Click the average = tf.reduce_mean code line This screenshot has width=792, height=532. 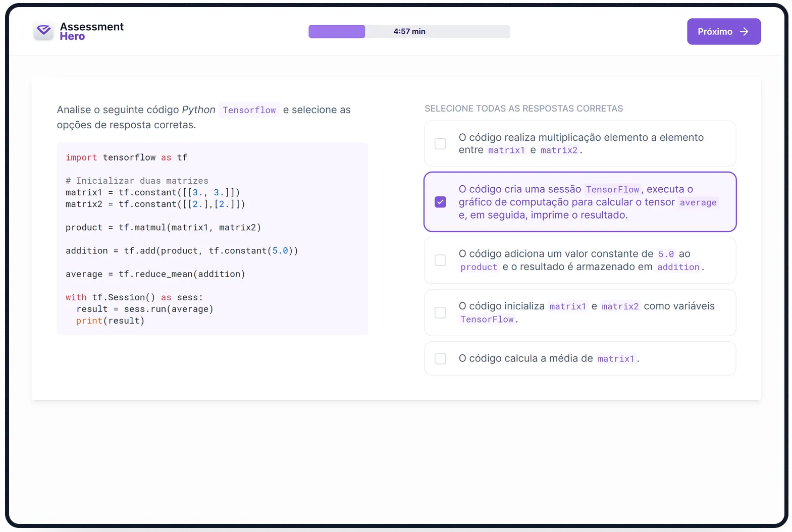coord(155,274)
